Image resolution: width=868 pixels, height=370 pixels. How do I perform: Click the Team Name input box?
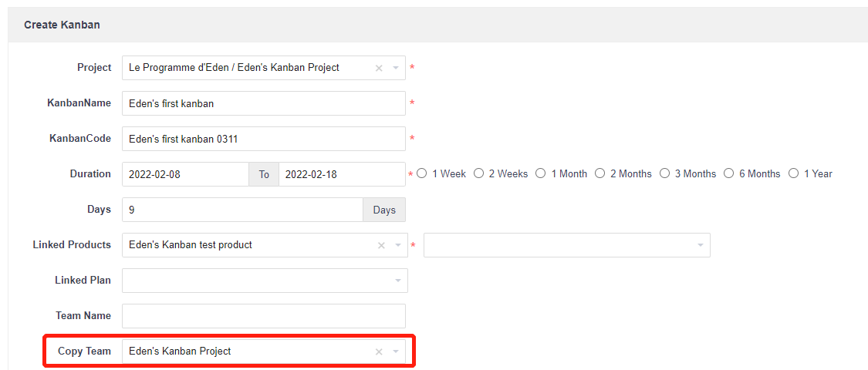point(263,316)
